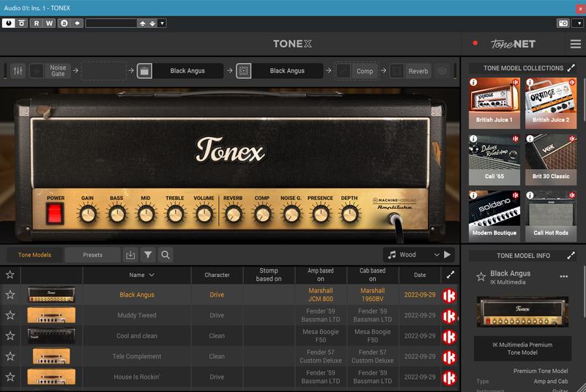The image size is (586, 392).
Task: Favorite the Muddy Tweed row star
Action: coord(10,315)
